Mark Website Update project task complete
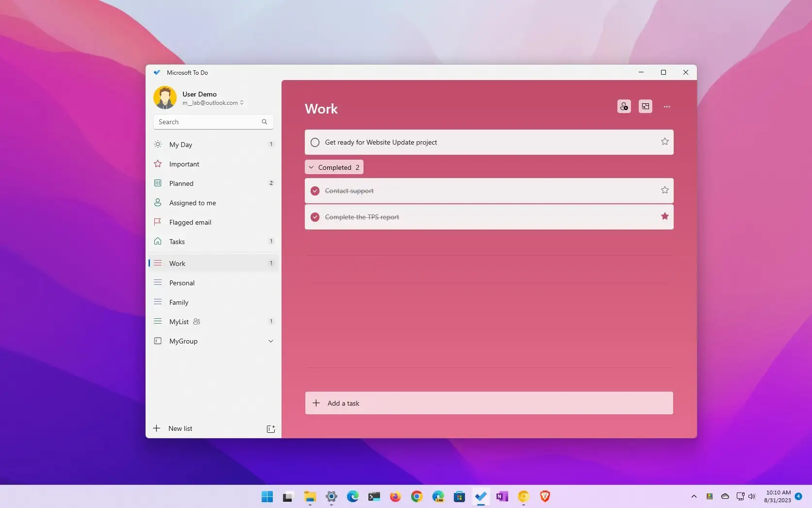 (315, 142)
